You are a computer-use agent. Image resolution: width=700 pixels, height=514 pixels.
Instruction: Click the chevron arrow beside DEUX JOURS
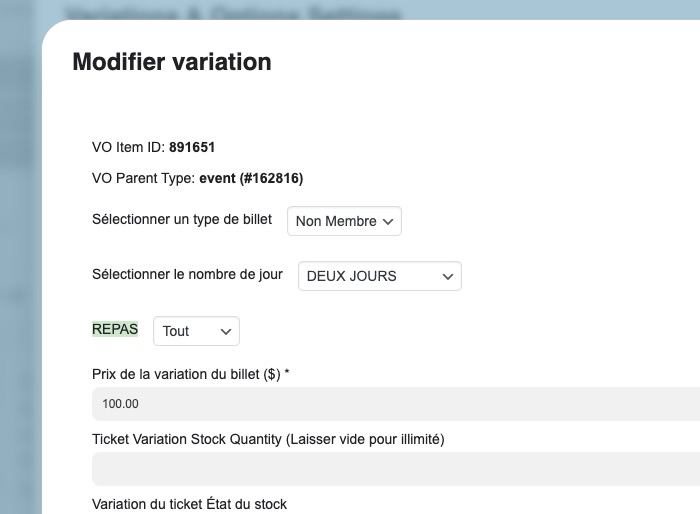[x=447, y=276]
